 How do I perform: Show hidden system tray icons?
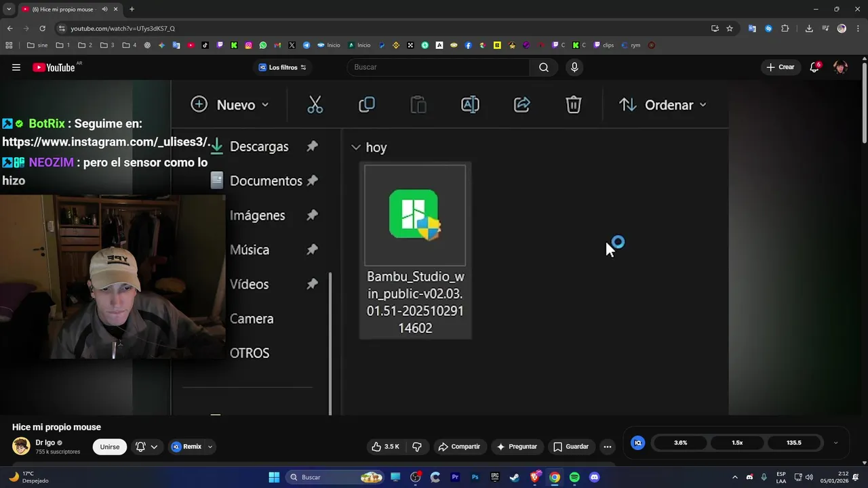click(x=734, y=477)
